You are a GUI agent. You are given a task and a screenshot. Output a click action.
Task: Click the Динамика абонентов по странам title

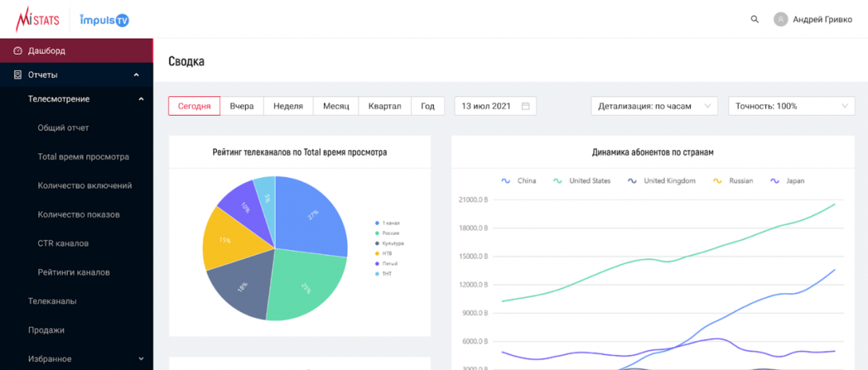[x=653, y=152]
